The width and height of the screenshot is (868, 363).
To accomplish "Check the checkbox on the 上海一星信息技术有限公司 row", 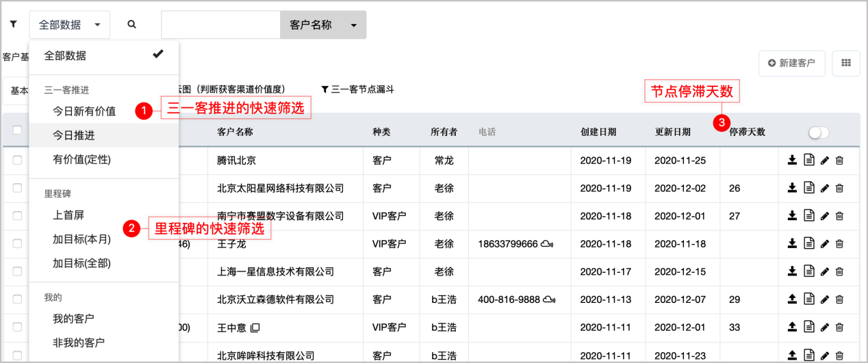I will (17, 271).
